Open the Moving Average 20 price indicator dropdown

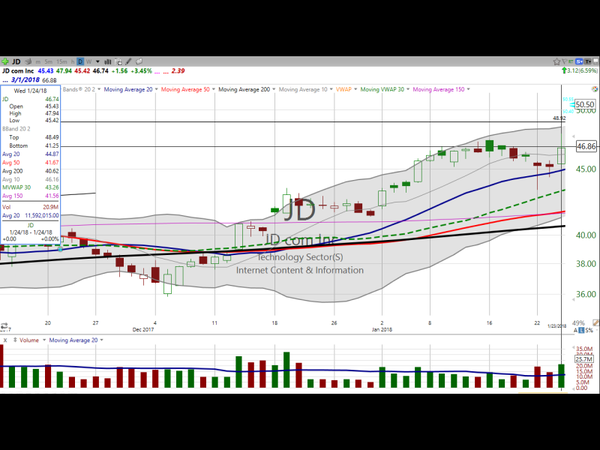click(x=157, y=90)
